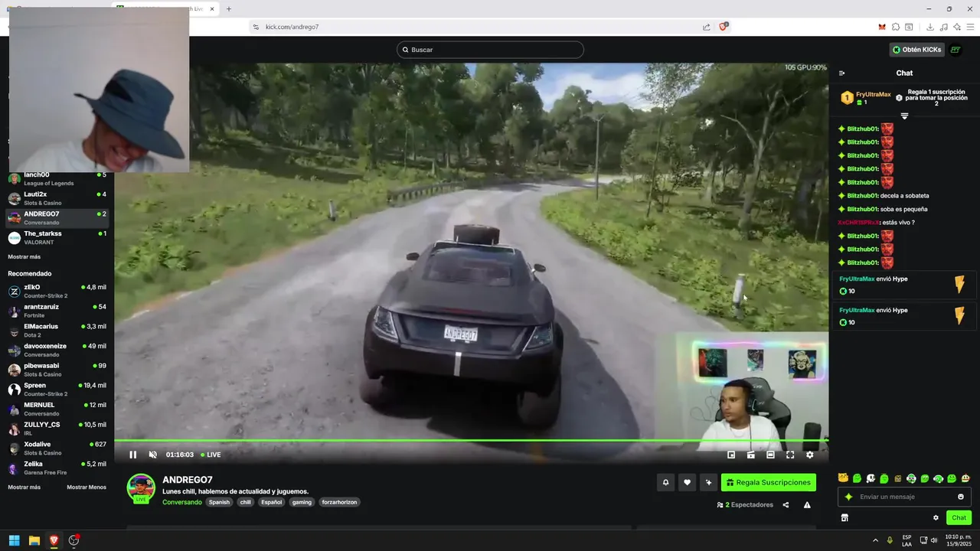Image resolution: width=980 pixels, height=551 pixels.
Task: Open Zelika Garena Free Fire channel
Action: (x=57, y=468)
